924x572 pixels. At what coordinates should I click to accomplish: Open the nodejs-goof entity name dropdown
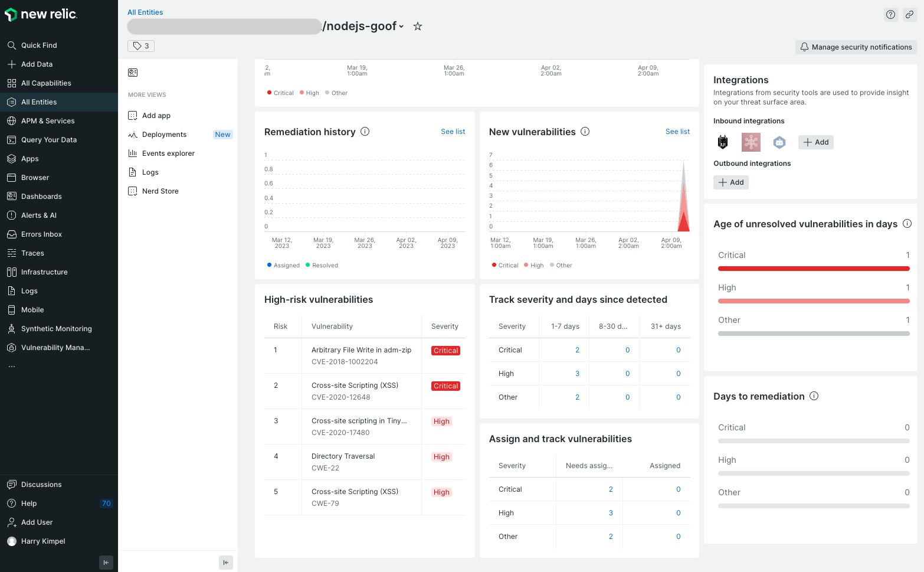(401, 26)
